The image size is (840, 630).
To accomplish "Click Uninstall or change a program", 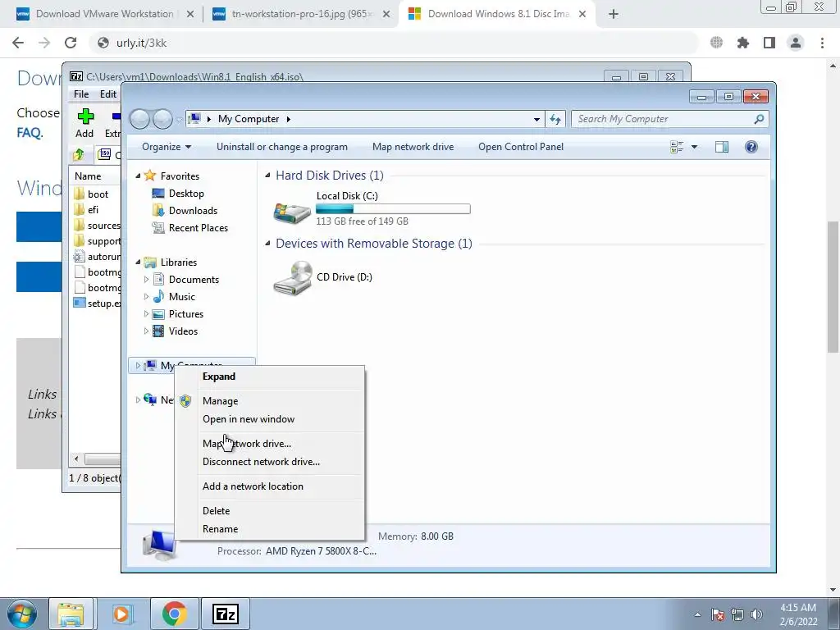I will pos(282,147).
